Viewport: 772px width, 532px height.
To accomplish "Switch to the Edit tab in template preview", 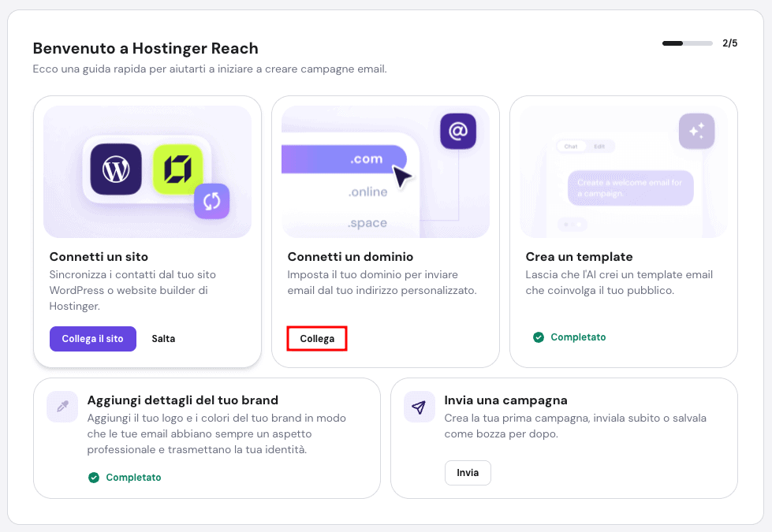I will 599,146.
